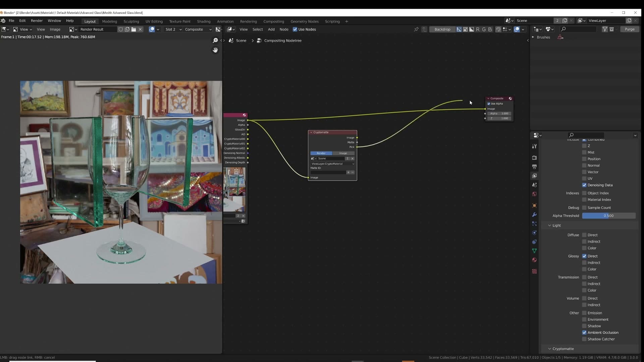Open the View Layer properties tab icon
The image size is (644, 362).
pos(534,176)
